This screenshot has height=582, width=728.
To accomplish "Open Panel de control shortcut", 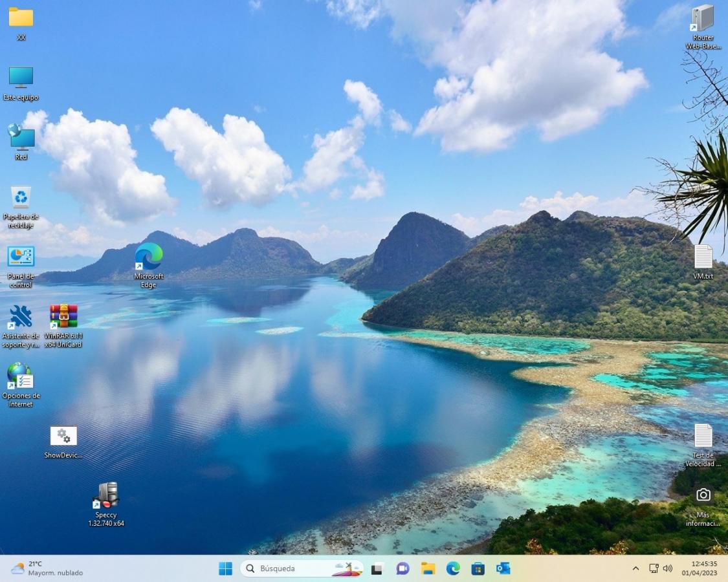I will click(21, 257).
